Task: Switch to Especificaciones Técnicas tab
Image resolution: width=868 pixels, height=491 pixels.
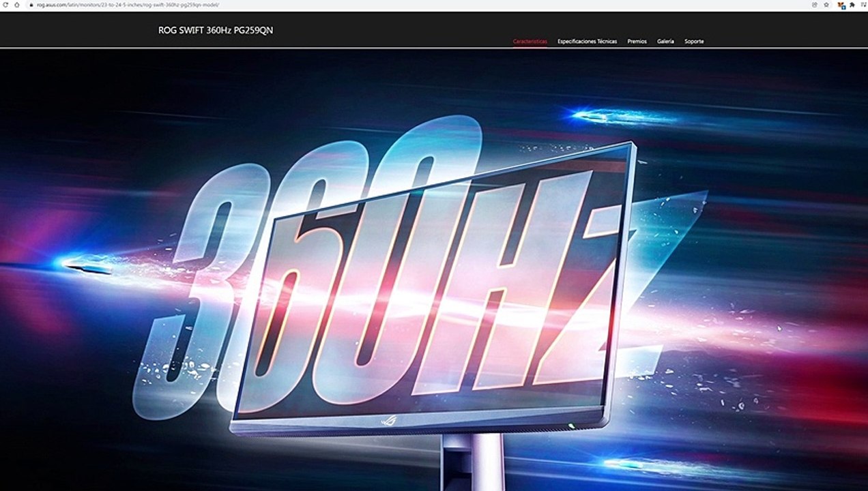Action: tap(587, 42)
